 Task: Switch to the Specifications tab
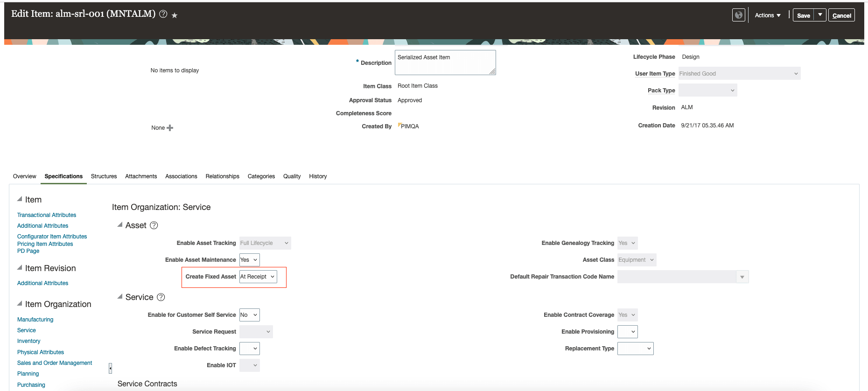(x=63, y=176)
